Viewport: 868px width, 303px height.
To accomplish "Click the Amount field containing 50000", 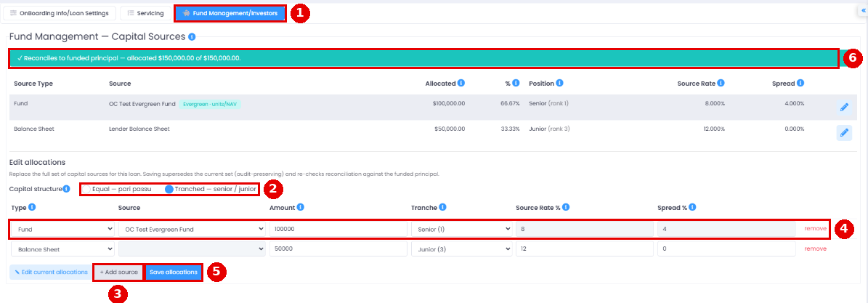I will [338, 249].
